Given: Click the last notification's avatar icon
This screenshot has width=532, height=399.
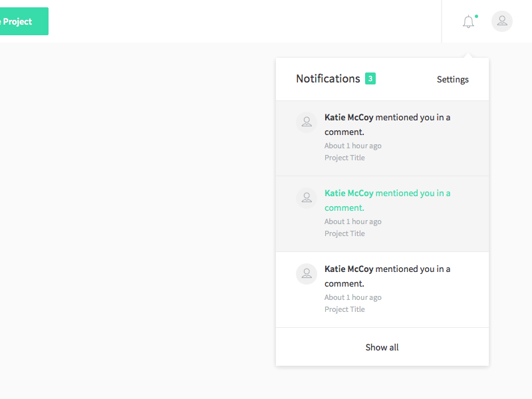Looking at the screenshot, I should click(x=307, y=273).
